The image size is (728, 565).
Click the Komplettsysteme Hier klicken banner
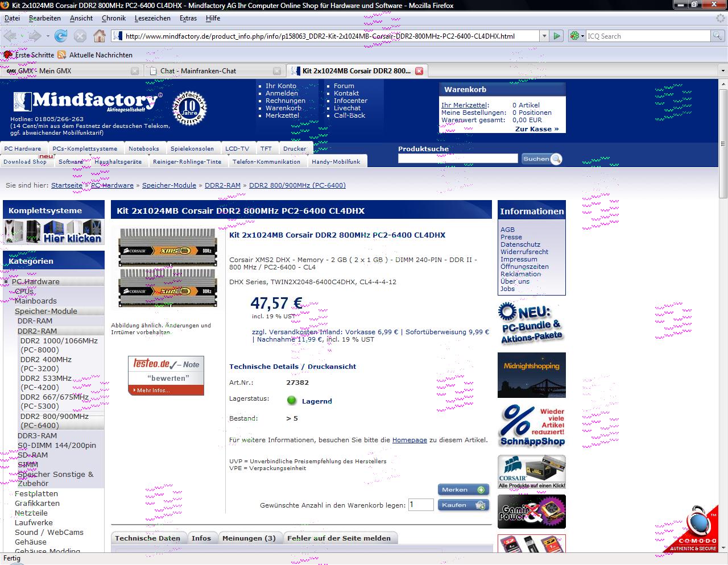(54, 232)
